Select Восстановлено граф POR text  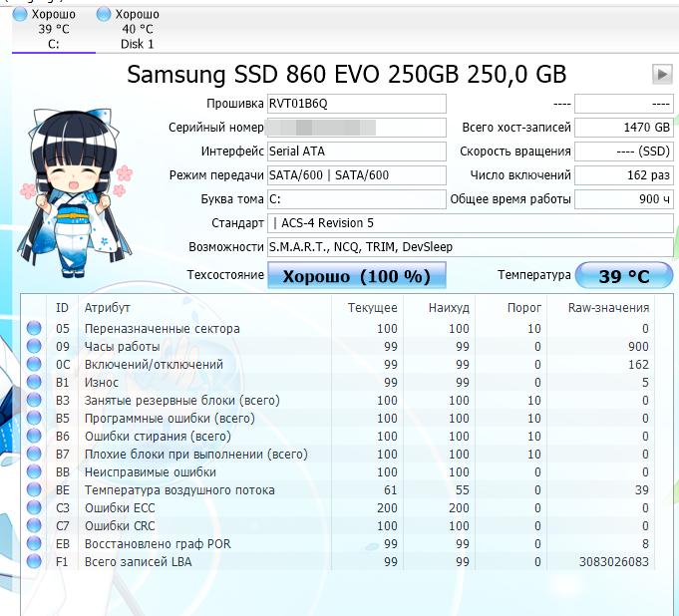click(x=158, y=544)
